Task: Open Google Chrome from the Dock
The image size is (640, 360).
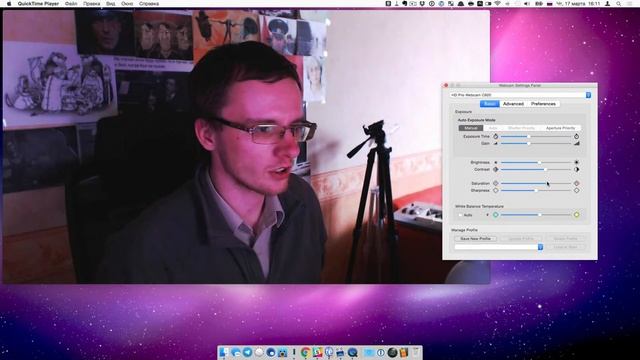Action: tap(305, 352)
